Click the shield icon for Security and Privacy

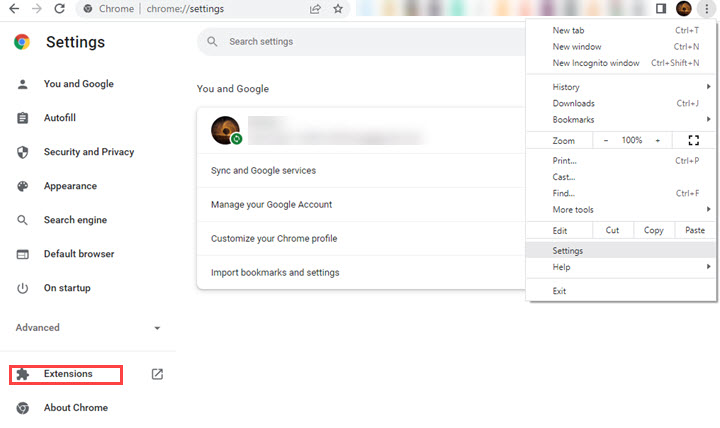tap(22, 152)
